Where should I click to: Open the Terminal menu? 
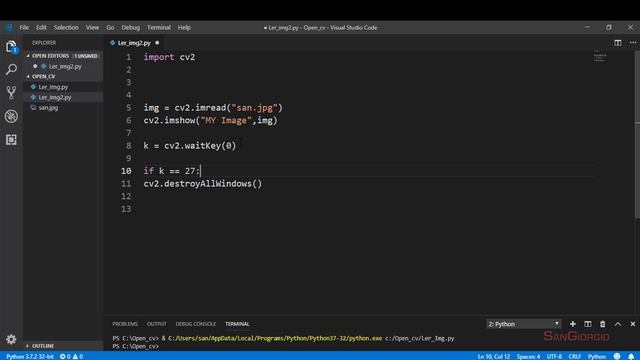159,27
